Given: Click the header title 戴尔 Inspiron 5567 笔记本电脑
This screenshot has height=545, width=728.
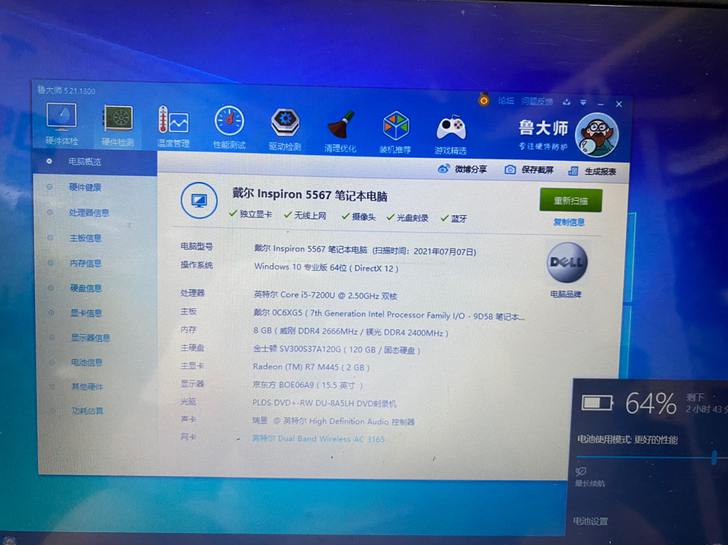Looking at the screenshot, I should tap(310, 195).
